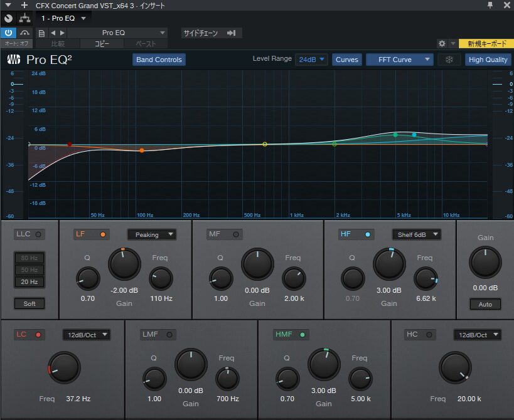Click the ペースト paste button
The height and width of the screenshot is (420, 514).
pyautogui.click(x=146, y=44)
